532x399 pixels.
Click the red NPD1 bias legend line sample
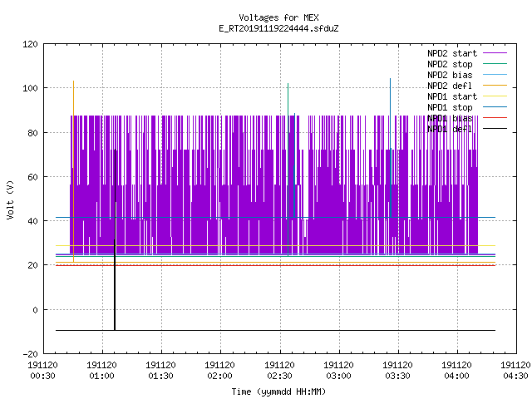point(495,118)
